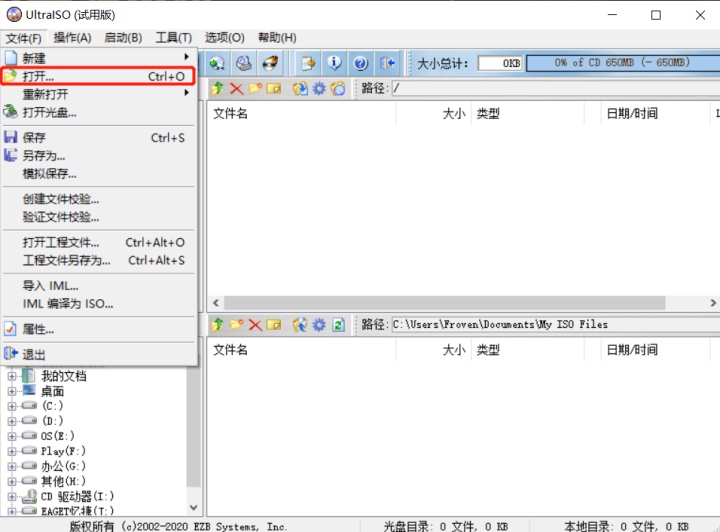Screen dimensions: 720x532
Task: Click the extract icon in image pane toolbar
Action: 300,88
